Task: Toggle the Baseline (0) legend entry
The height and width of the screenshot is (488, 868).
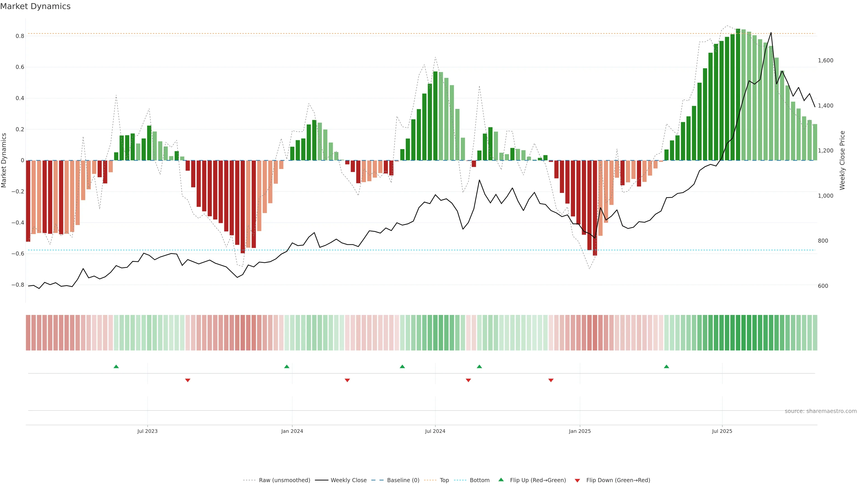Action: 403,480
